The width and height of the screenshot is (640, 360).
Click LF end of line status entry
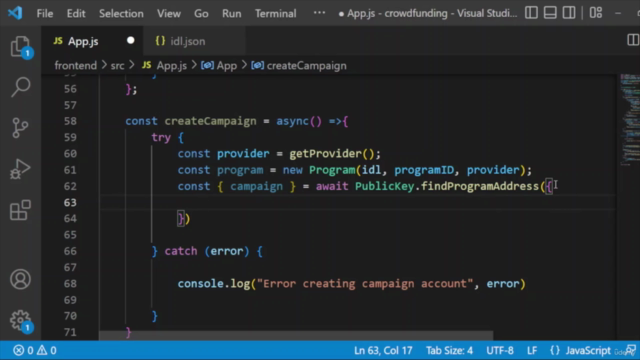pos(532,350)
